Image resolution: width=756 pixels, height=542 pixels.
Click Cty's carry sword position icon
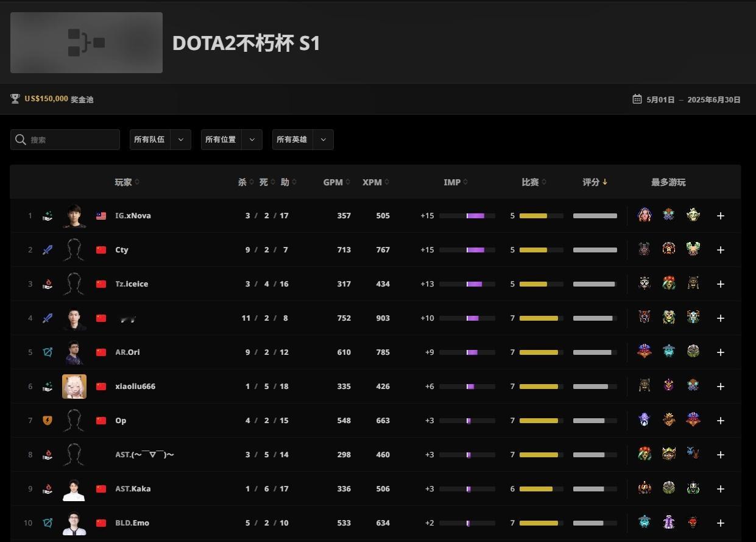pyautogui.click(x=48, y=250)
